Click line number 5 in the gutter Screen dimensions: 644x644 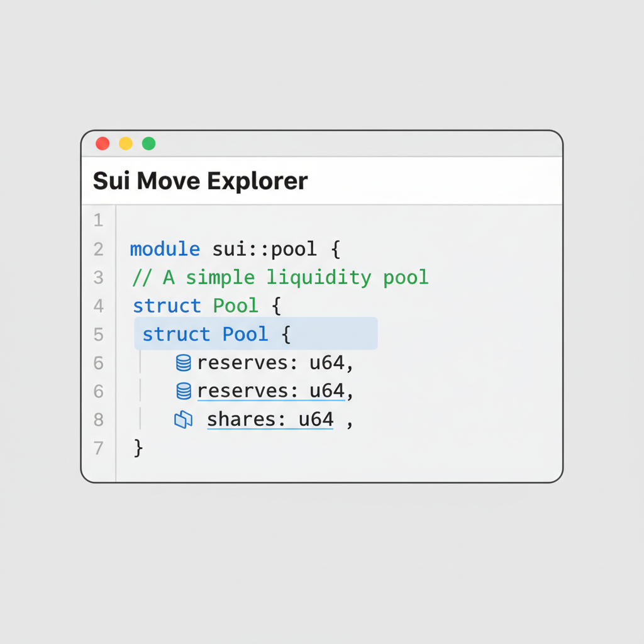(98, 335)
